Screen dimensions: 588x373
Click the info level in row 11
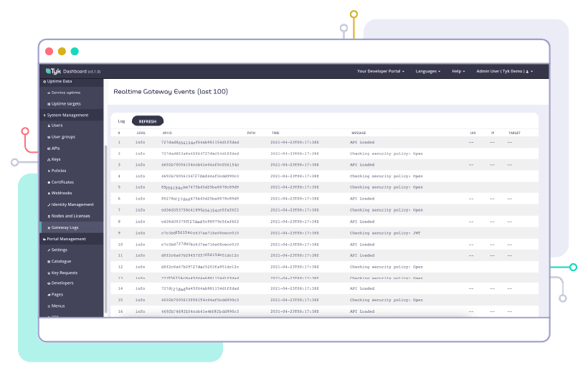(141, 255)
